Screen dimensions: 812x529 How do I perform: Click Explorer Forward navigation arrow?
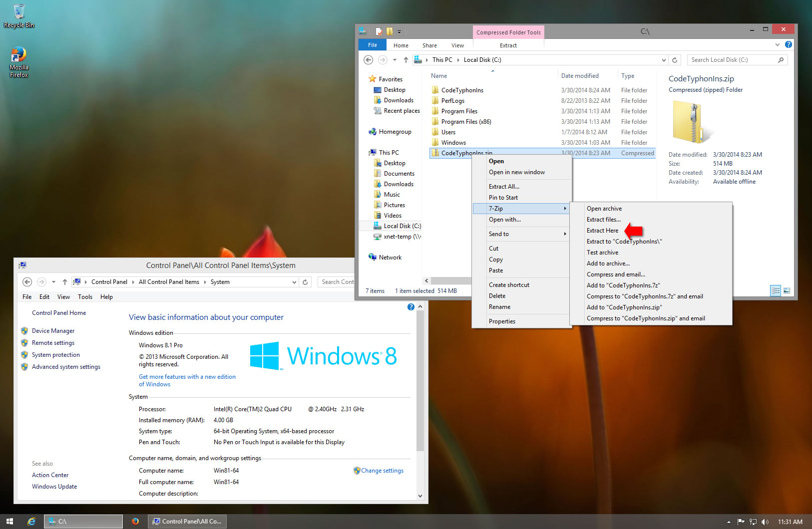click(383, 60)
